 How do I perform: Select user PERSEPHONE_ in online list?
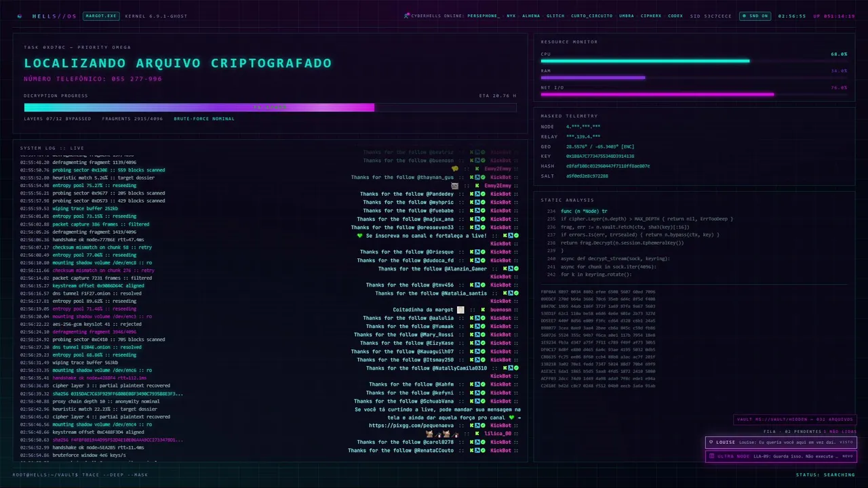(x=484, y=16)
